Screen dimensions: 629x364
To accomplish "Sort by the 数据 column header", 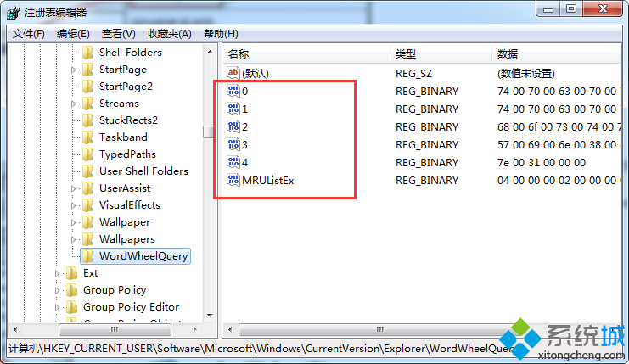I will pyautogui.click(x=557, y=53).
